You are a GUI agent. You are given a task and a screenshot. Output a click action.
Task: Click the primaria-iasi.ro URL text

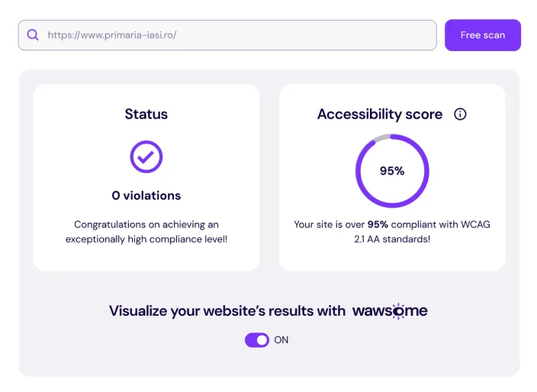[x=112, y=35]
